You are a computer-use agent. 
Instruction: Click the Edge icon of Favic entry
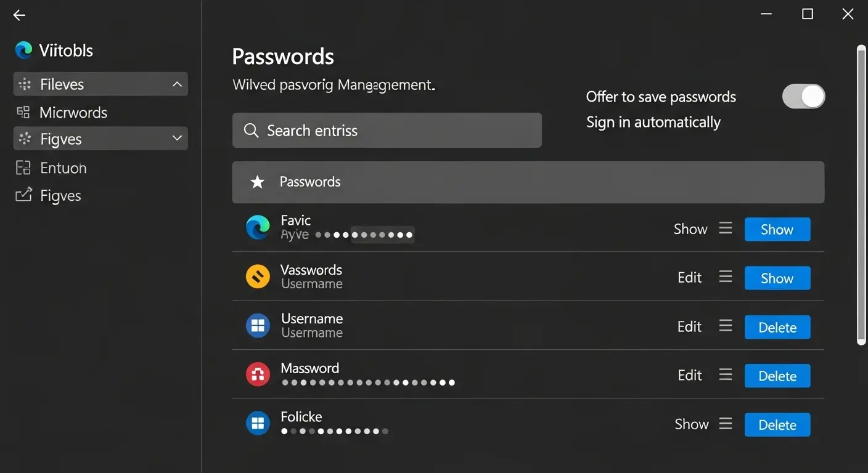click(x=258, y=228)
